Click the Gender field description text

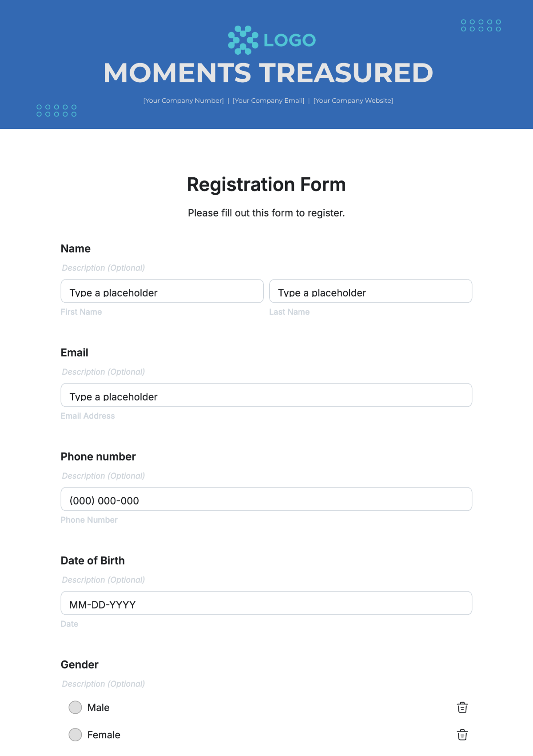(103, 684)
